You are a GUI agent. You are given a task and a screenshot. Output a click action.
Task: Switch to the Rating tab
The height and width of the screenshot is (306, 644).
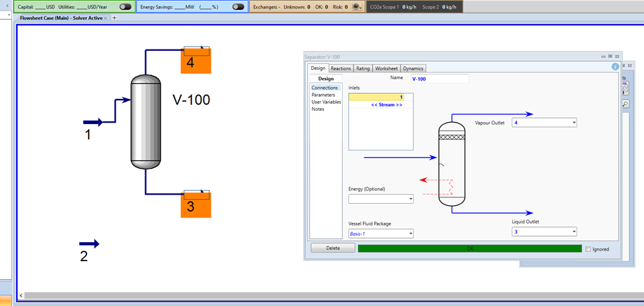(x=363, y=69)
